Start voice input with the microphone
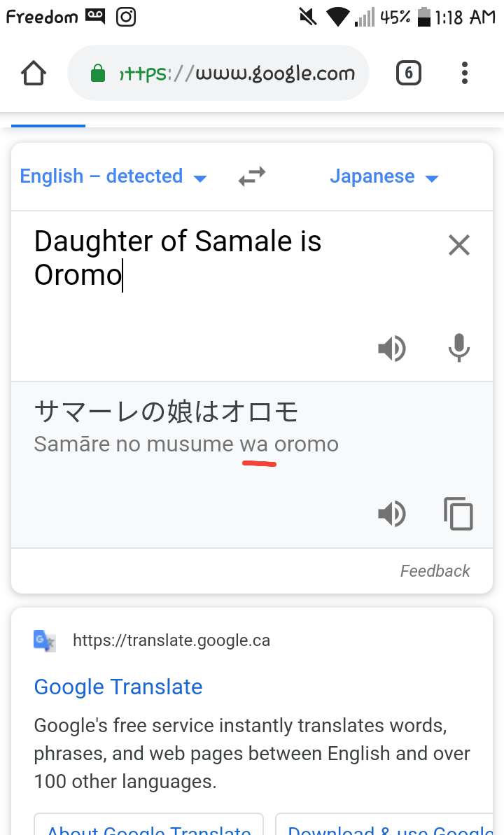 coord(458,348)
